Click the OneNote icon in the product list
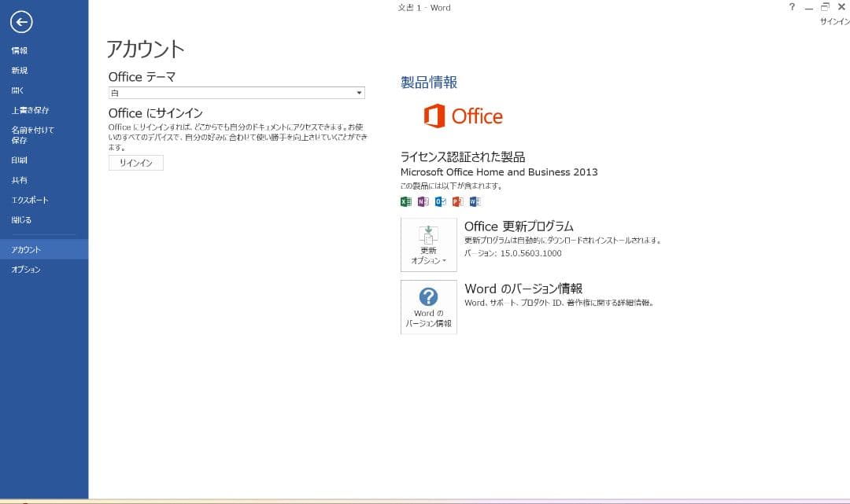This screenshot has height=504, width=850. 423,201
